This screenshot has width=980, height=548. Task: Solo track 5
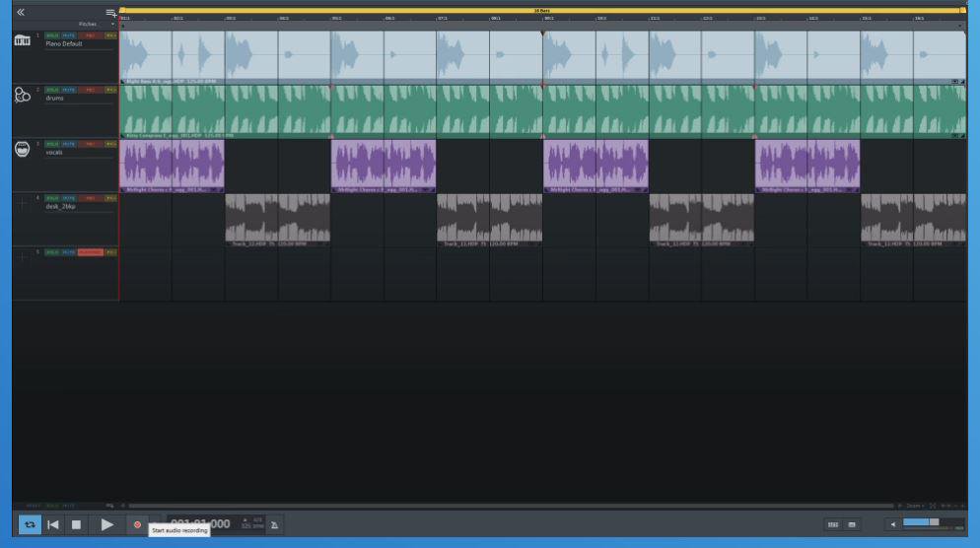click(x=52, y=252)
